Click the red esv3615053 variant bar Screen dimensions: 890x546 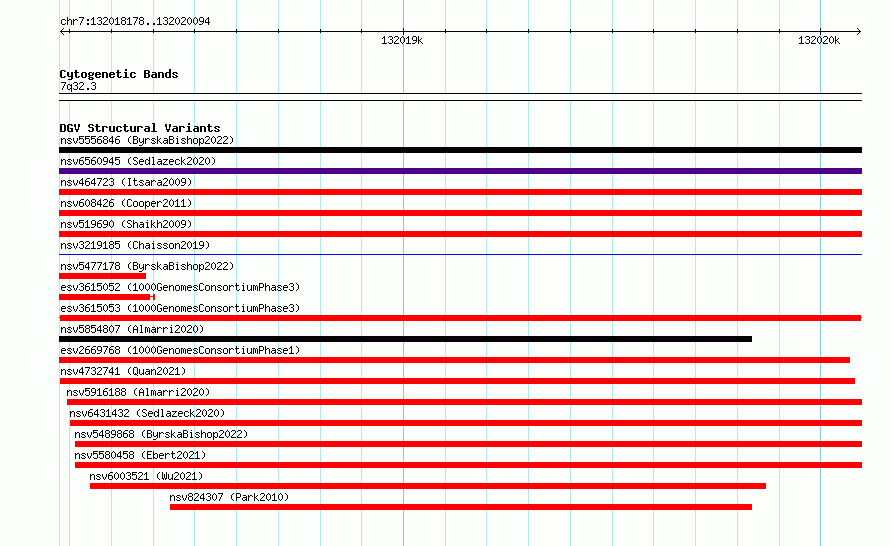(460, 318)
